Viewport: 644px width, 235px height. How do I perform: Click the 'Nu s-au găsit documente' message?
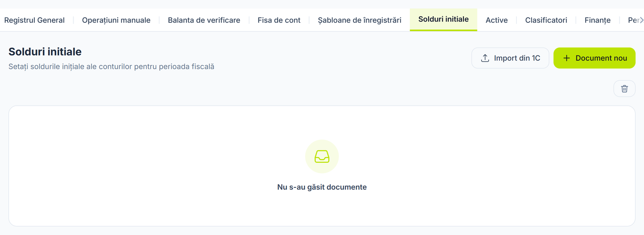click(322, 187)
